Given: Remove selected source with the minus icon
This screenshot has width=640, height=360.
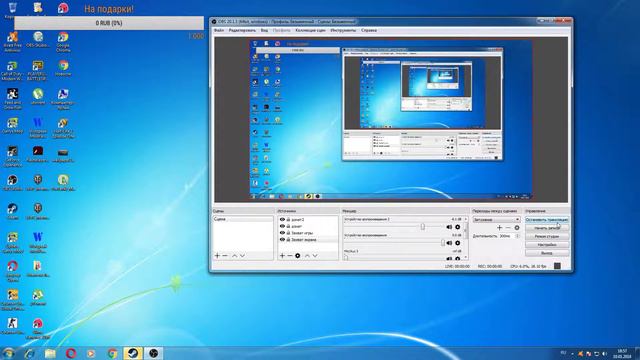Looking at the screenshot, I should (290, 256).
